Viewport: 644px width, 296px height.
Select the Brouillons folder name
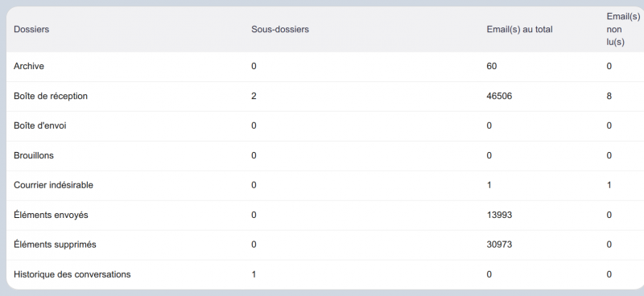click(x=34, y=155)
